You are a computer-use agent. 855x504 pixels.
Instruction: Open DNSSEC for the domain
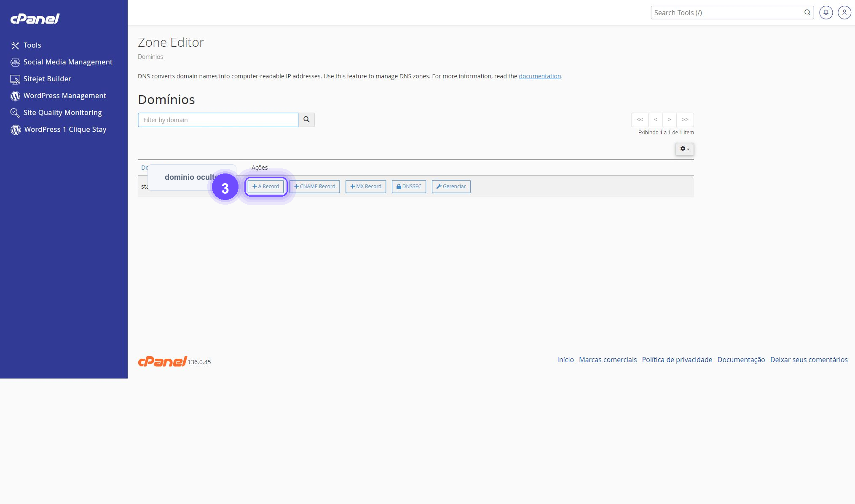(409, 187)
